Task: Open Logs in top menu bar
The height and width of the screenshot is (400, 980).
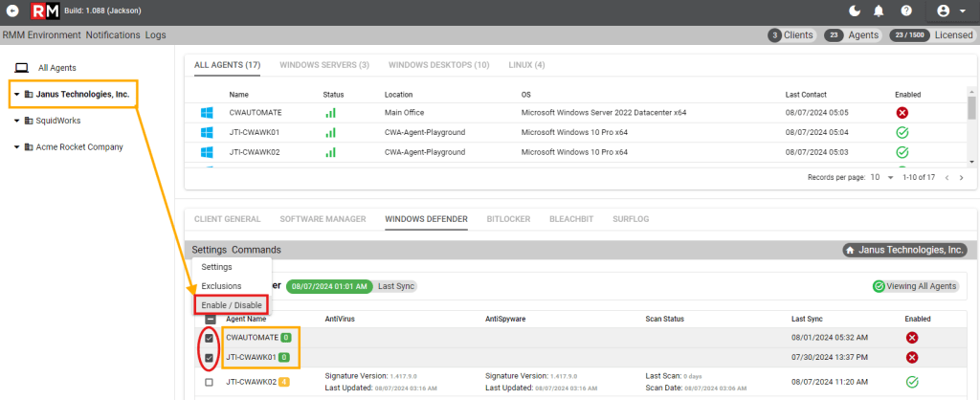Action: pyautogui.click(x=156, y=35)
